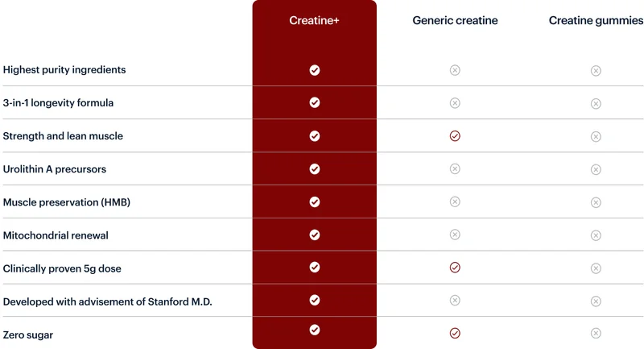Select the Creatine+ column header
644x349 pixels.
pyautogui.click(x=314, y=21)
